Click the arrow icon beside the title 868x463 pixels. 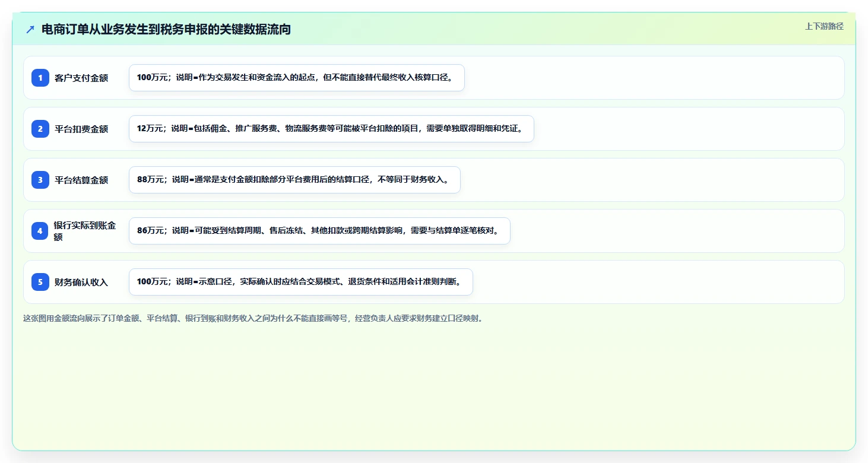point(30,29)
